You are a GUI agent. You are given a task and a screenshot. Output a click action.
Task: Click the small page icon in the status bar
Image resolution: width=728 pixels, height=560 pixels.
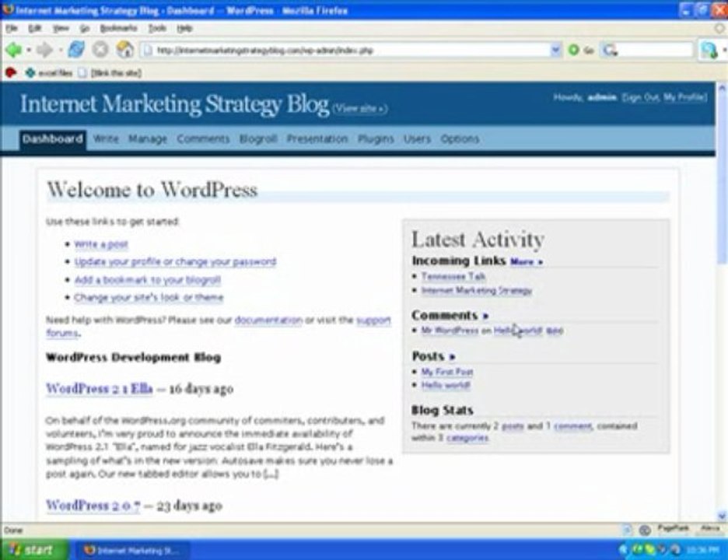click(x=627, y=530)
